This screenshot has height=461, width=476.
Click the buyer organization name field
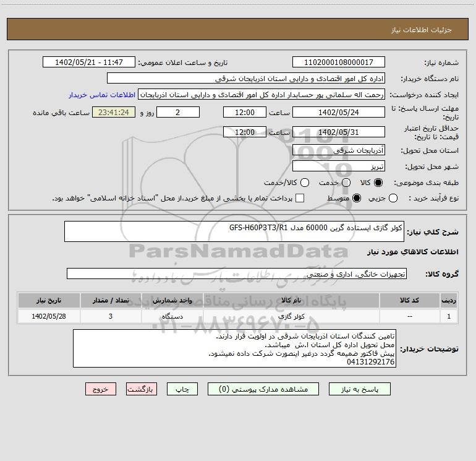[x=246, y=79]
